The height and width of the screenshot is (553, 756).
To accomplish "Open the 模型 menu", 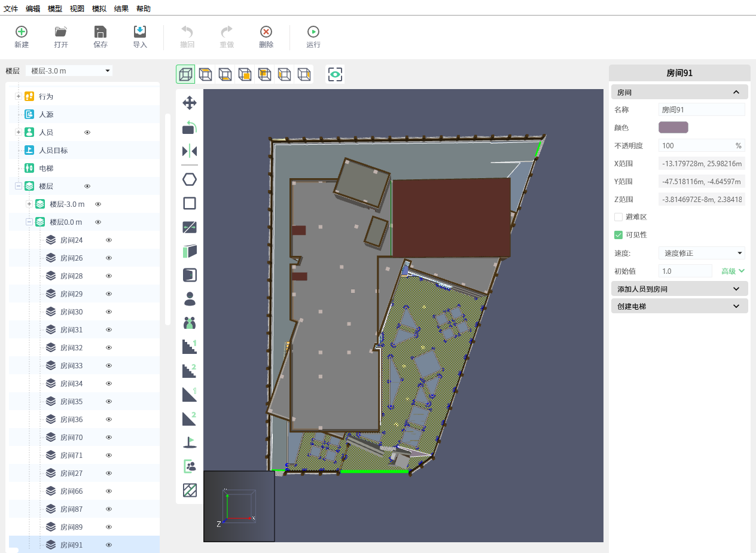I will pyautogui.click(x=55, y=8).
